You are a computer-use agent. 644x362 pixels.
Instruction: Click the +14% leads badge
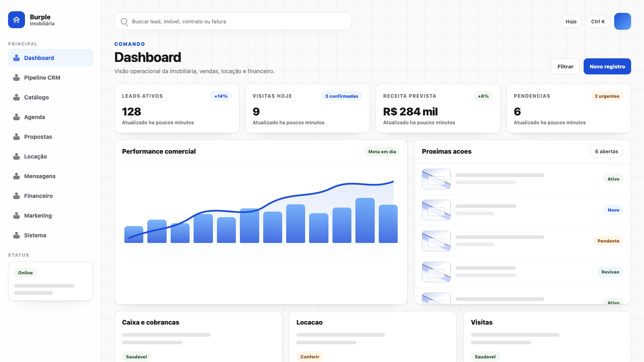tap(221, 96)
